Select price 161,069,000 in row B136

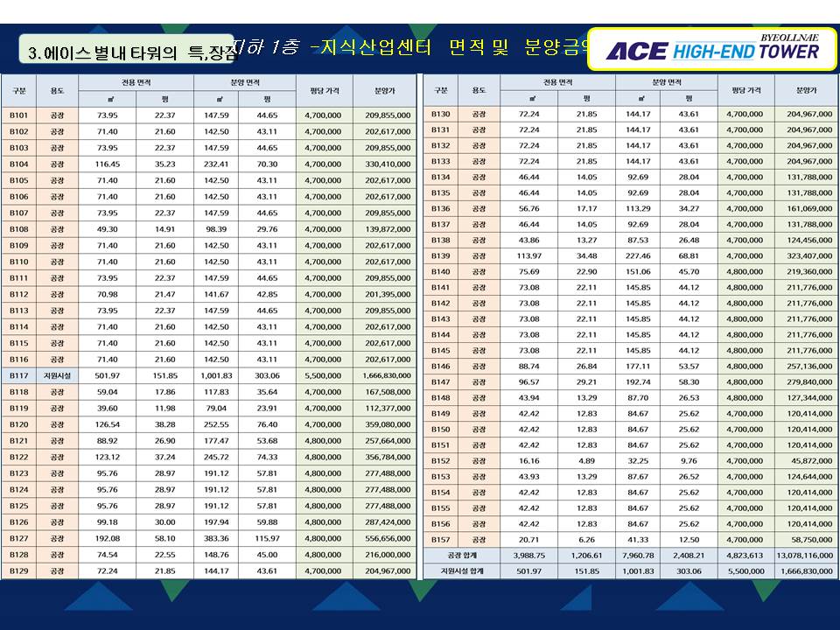(809, 209)
